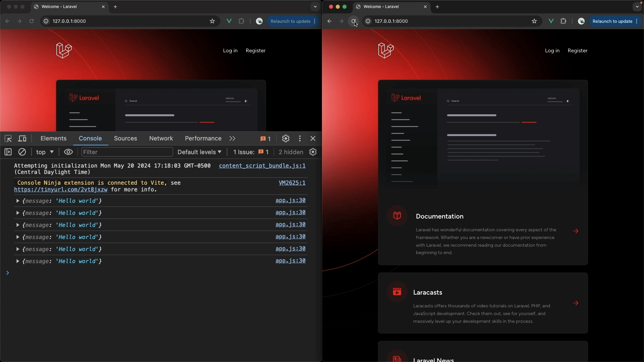Expand the third Hello world message object
Image resolution: width=644 pixels, height=362 pixels.
18,225
